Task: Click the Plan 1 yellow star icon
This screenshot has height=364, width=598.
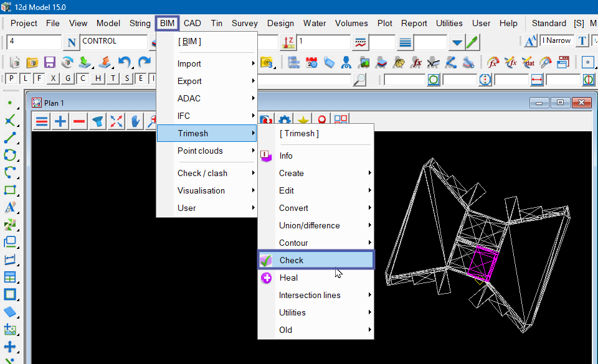Action: (303, 119)
